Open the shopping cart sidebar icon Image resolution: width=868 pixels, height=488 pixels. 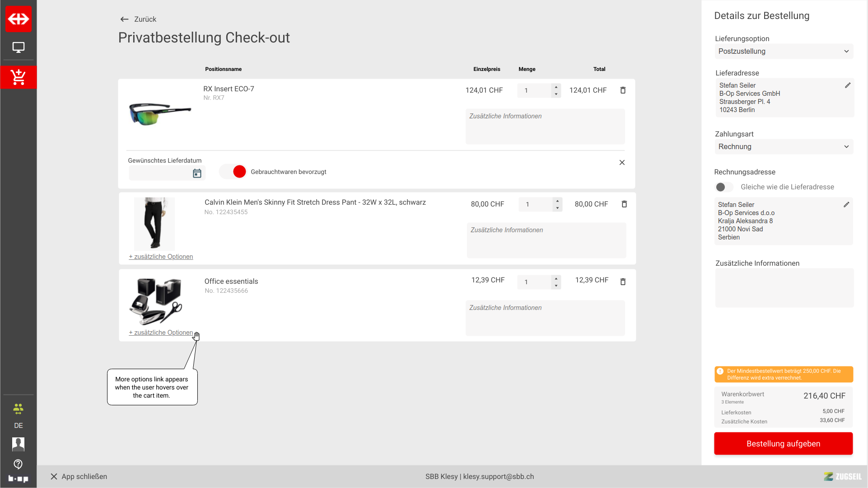[x=19, y=77]
